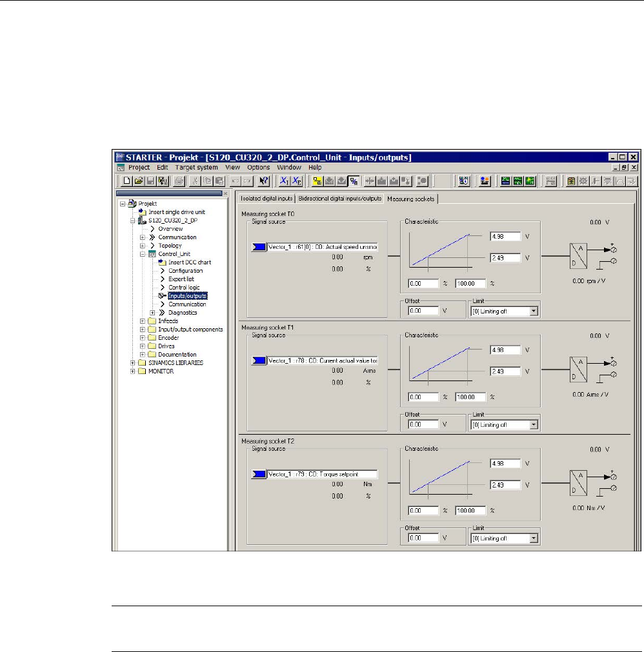Open the first green trace icon
644x652 pixels.
coord(505,181)
